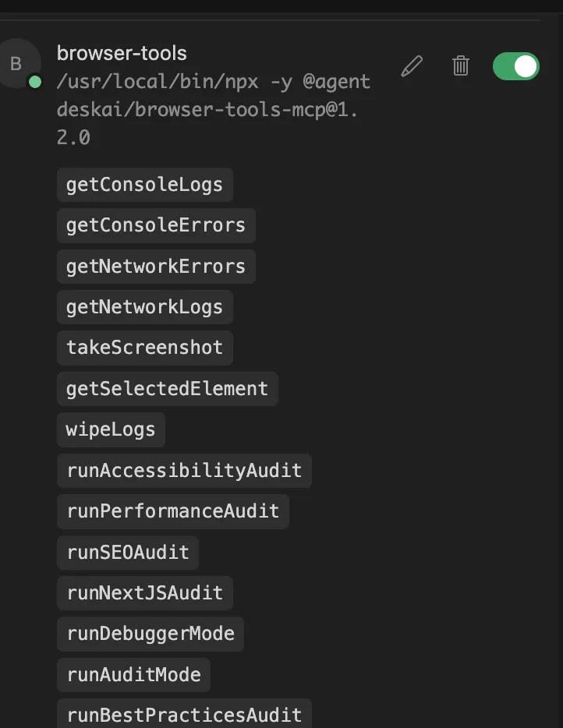Click the B avatar for browser-tools
The height and width of the screenshot is (728, 563).
click(x=16, y=64)
